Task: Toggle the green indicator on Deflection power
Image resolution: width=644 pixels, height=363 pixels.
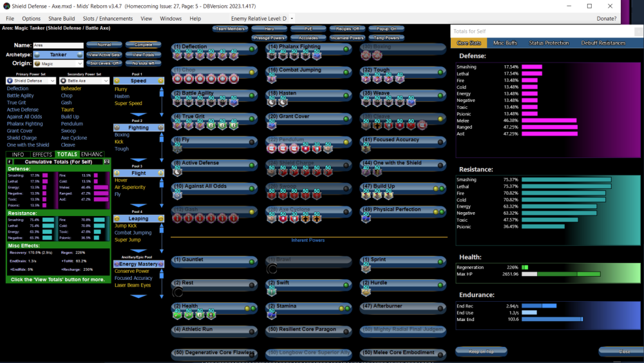Action: pos(252,48)
